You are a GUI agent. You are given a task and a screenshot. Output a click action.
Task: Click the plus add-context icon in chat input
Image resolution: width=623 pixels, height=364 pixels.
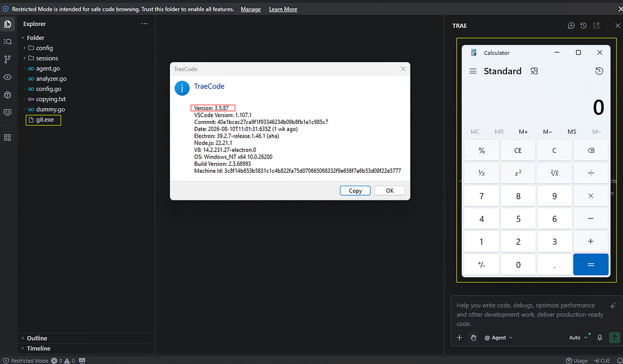coord(459,337)
